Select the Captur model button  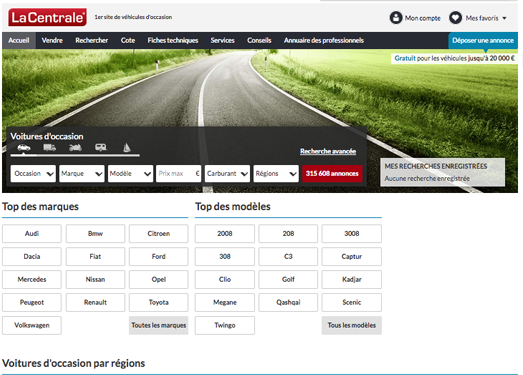(x=352, y=257)
